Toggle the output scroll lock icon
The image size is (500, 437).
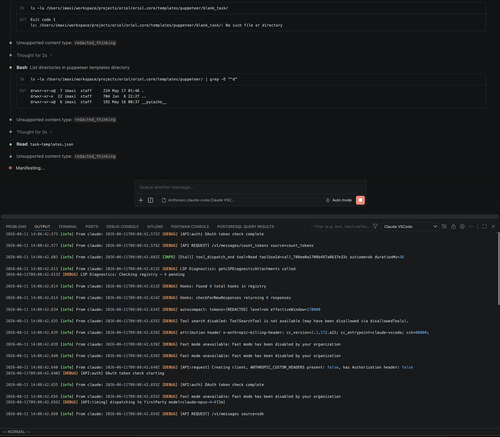(453, 226)
